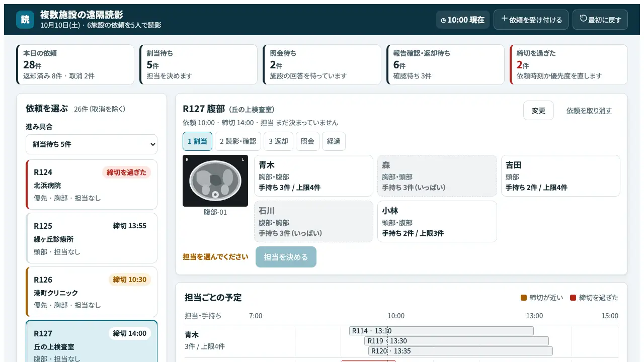Select request R125 緑ヶ丘診療所 in the list
Viewport: 644px width, 362px height.
92,238
